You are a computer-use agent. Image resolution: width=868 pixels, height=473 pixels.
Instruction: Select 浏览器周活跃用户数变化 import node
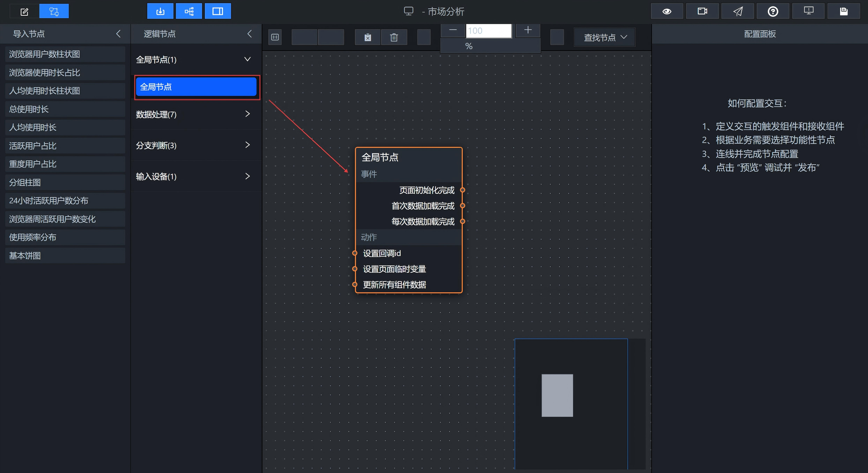click(x=65, y=219)
